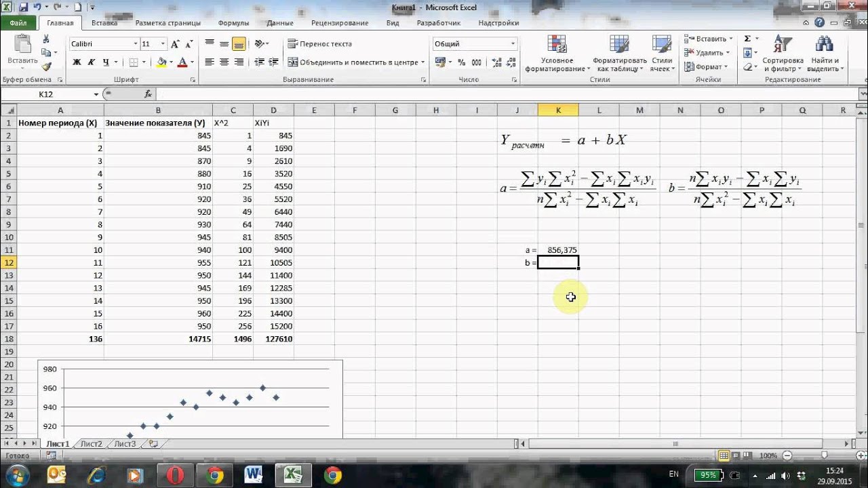Expand the fill color dropdown arrow
Image resolution: width=868 pixels, height=488 pixels.
coord(172,62)
